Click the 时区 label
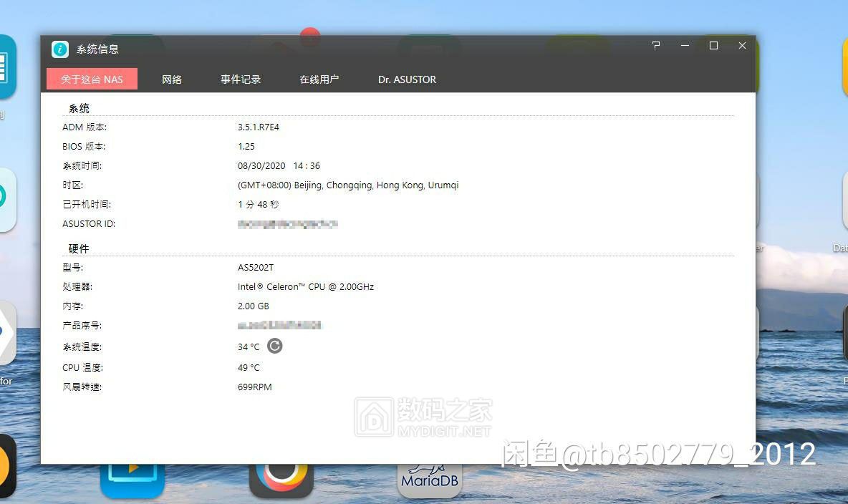Screen dimensions: 848x504 coord(73,185)
